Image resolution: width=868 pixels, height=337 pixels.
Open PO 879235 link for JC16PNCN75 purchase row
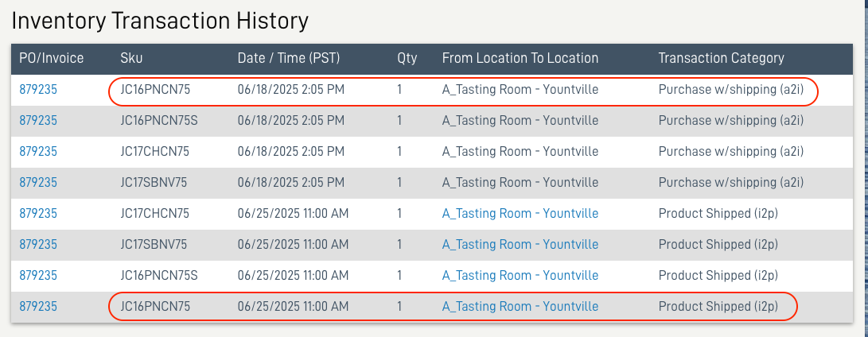(x=38, y=90)
